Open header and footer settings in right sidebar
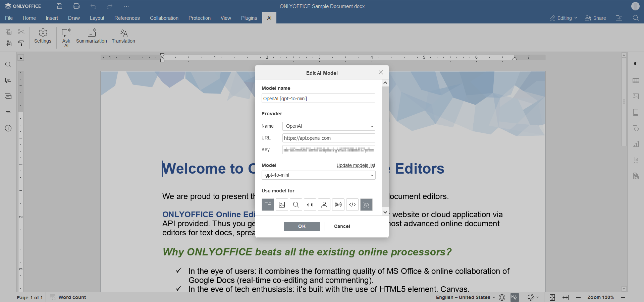 click(636, 112)
